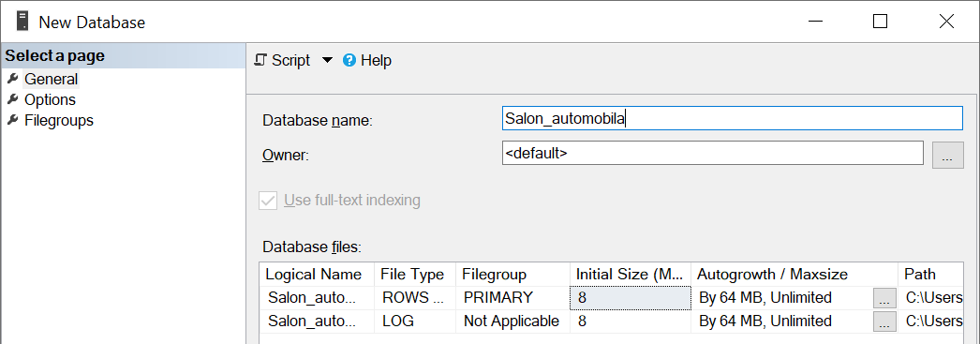Click the wrench icon beside Filegroups

(12, 120)
